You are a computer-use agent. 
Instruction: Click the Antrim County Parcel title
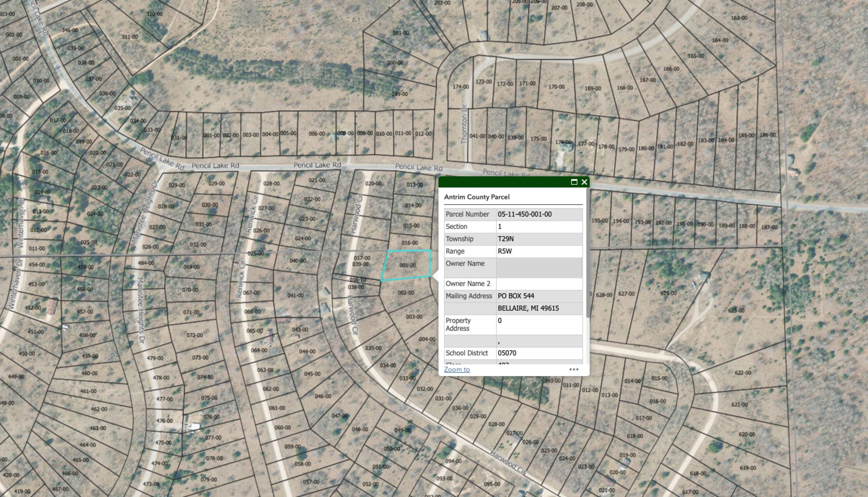476,197
